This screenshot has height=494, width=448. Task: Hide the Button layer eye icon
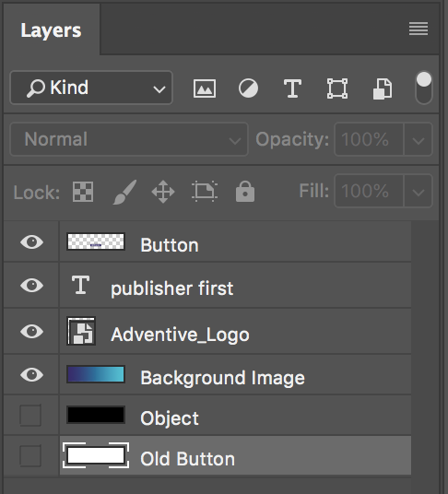(32, 242)
